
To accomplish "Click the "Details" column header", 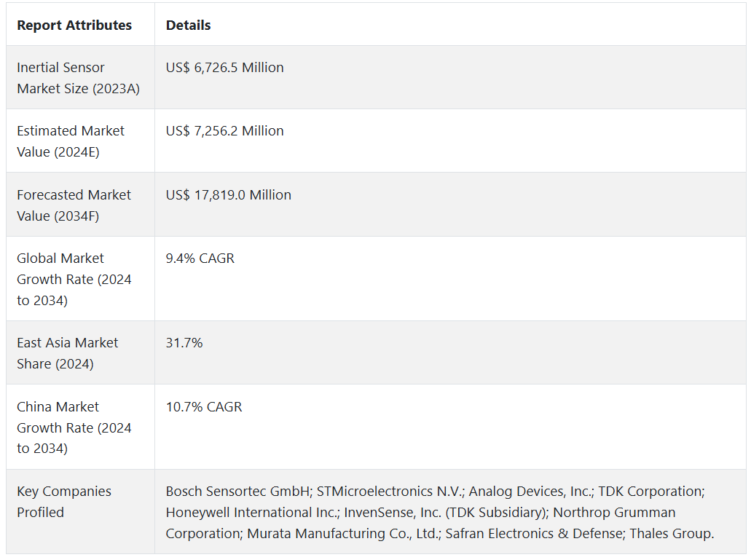I will coord(188,25).
